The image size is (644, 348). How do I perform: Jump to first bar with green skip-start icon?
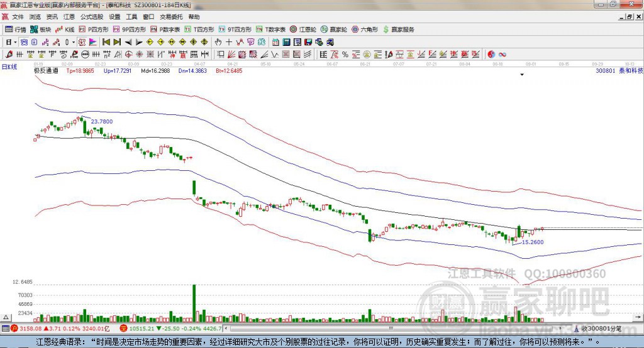(106, 42)
